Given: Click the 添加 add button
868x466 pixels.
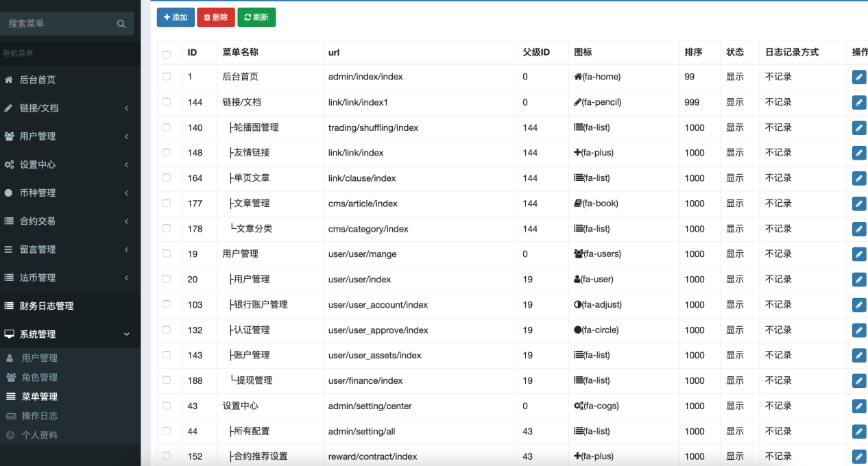Looking at the screenshot, I should coord(176,17).
